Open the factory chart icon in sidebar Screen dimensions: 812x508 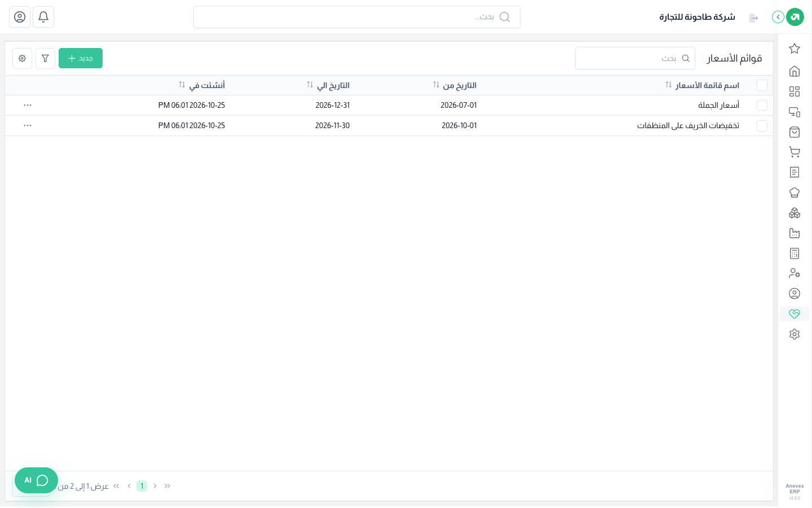pyautogui.click(x=795, y=233)
